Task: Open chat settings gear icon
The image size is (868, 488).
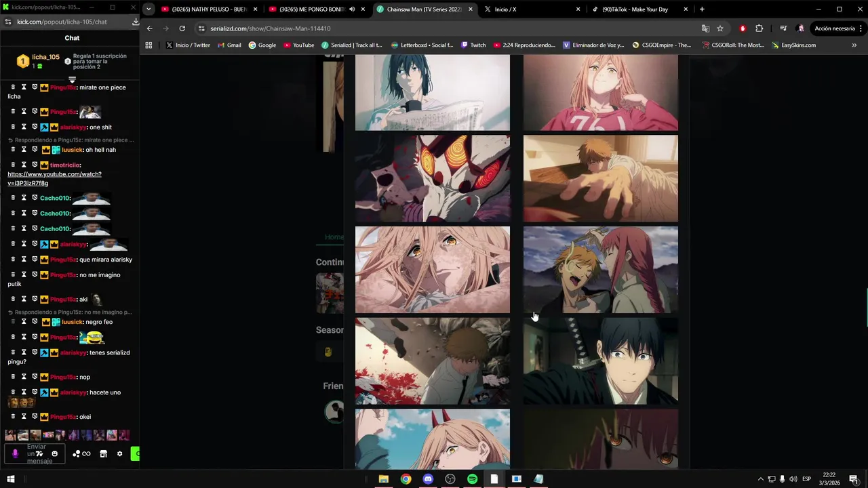Action: [x=119, y=453]
